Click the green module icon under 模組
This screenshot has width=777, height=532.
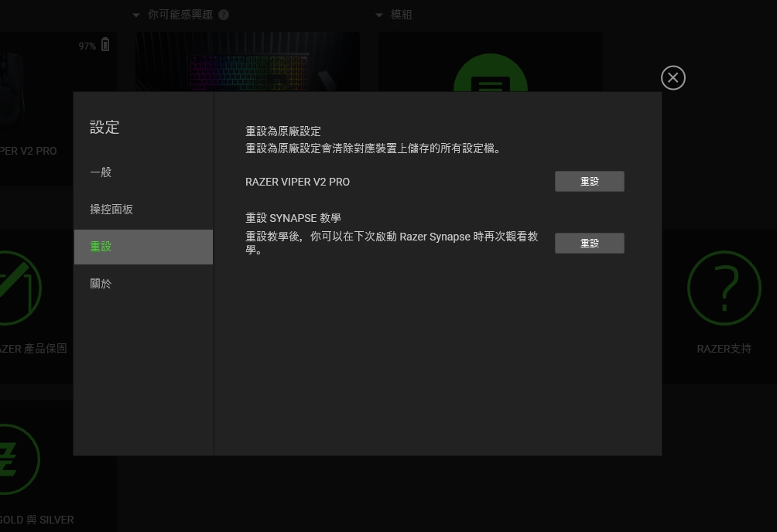[491, 73]
